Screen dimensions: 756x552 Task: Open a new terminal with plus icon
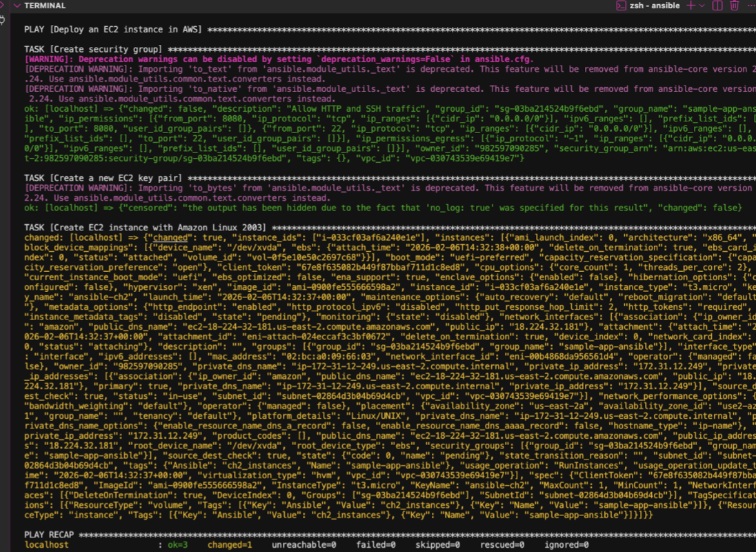click(691, 6)
